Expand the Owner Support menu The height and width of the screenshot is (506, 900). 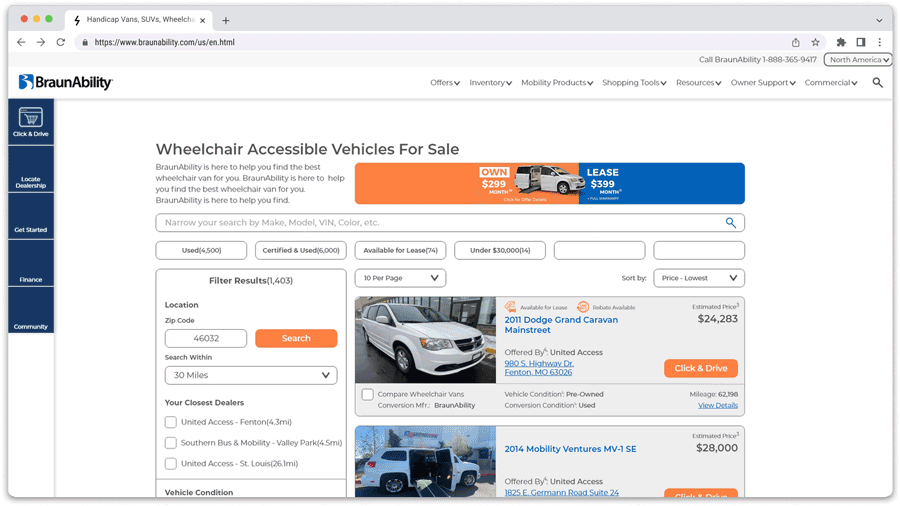763,83
